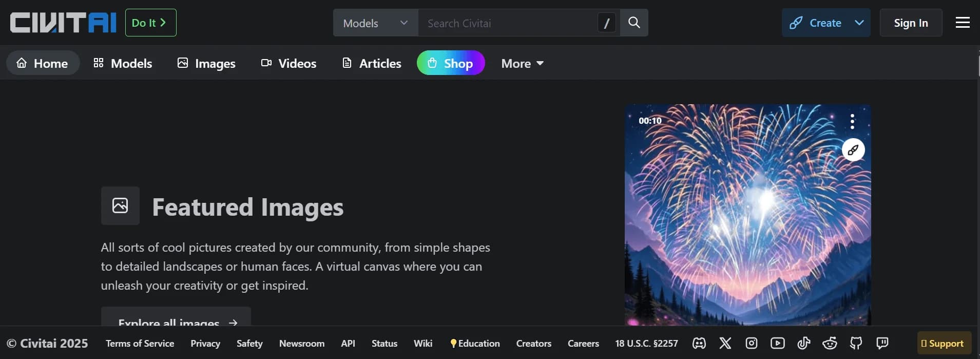Open the Discord icon in footer

[699, 343]
